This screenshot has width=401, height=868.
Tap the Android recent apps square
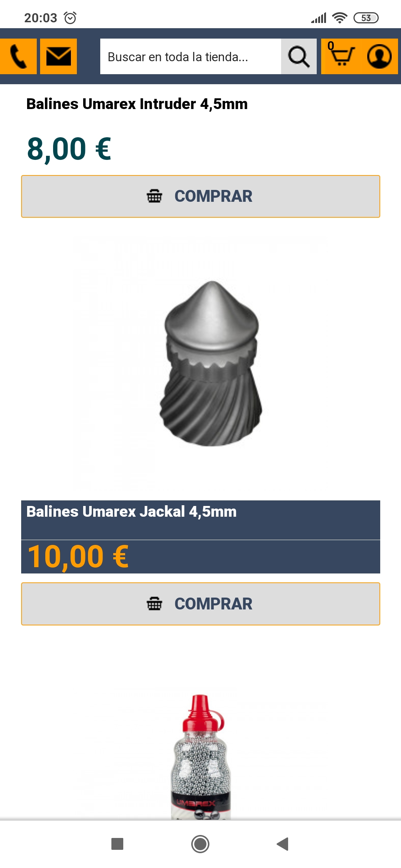click(117, 844)
